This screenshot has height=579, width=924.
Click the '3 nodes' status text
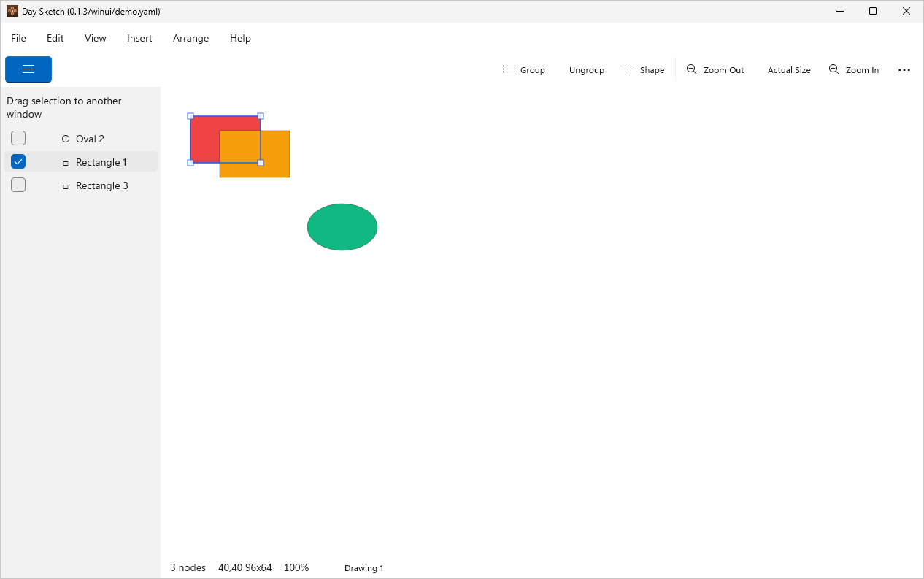tap(188, 567)
